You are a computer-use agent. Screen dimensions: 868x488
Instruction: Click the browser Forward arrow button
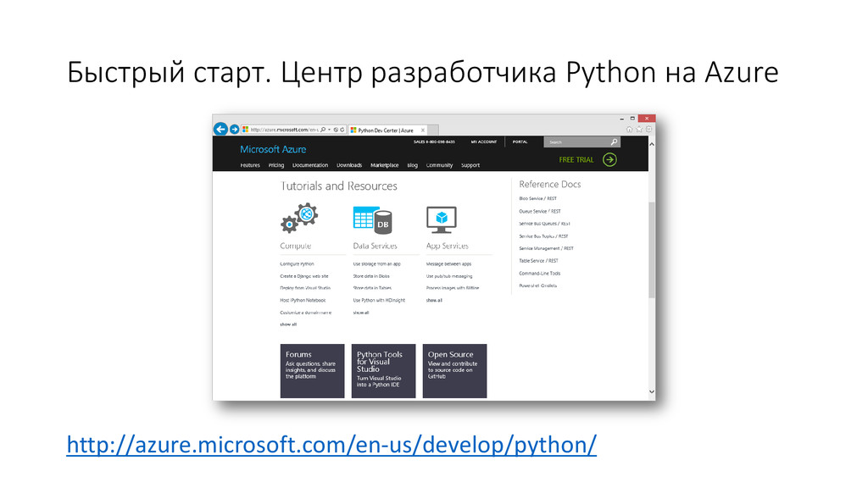coord(234,130)
